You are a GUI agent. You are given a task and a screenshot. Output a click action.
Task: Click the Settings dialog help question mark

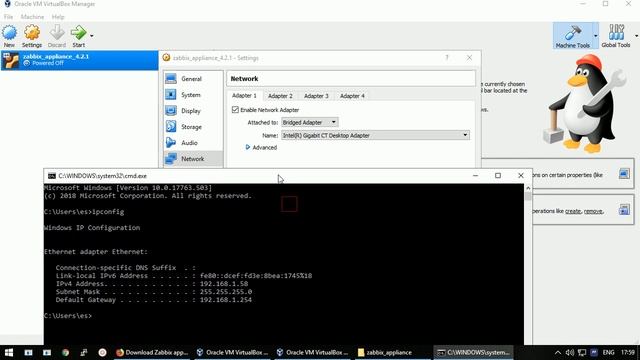[x=447, y=58]
